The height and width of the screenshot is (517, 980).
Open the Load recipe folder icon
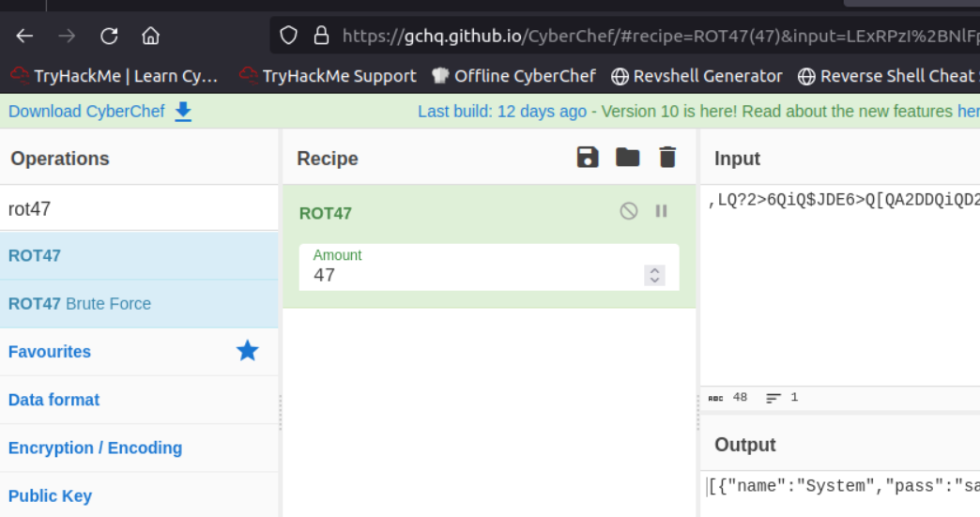627,158
